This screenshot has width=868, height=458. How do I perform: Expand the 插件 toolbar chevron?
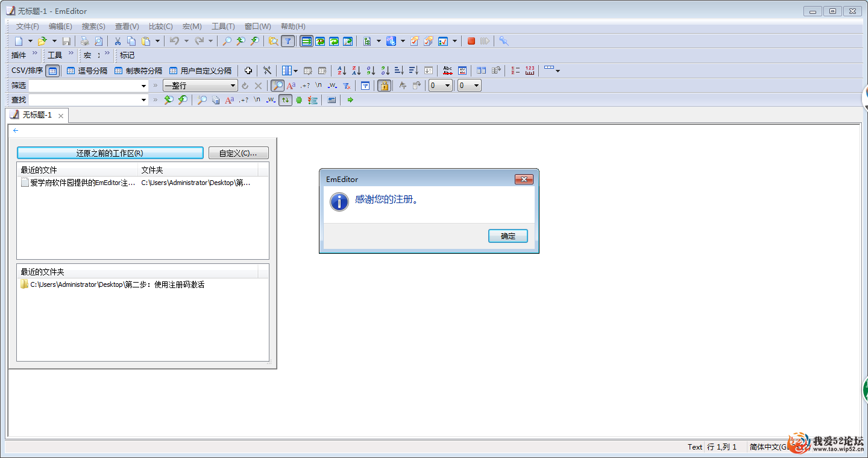[34, 54]
